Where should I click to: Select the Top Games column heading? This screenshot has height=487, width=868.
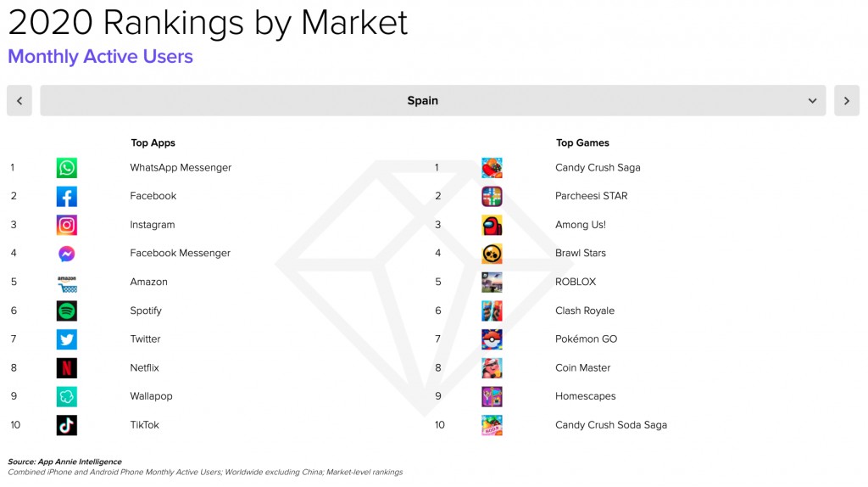582,143
